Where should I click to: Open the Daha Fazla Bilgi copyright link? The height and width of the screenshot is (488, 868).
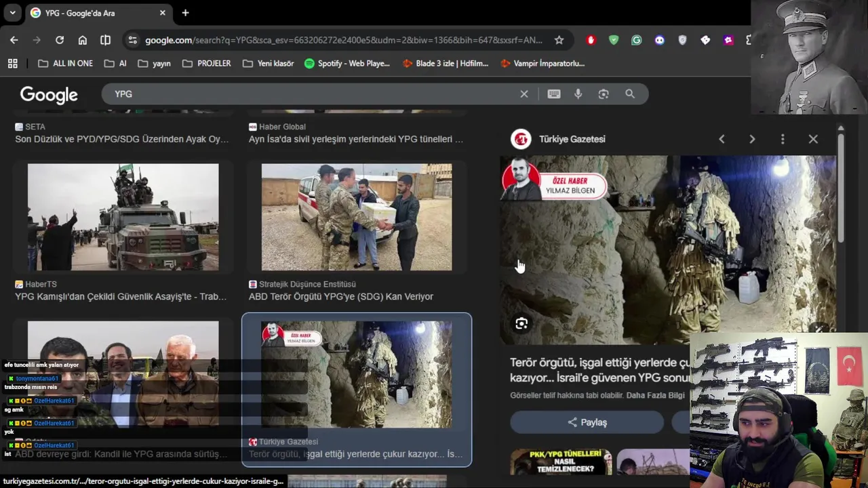coord(655,395)
